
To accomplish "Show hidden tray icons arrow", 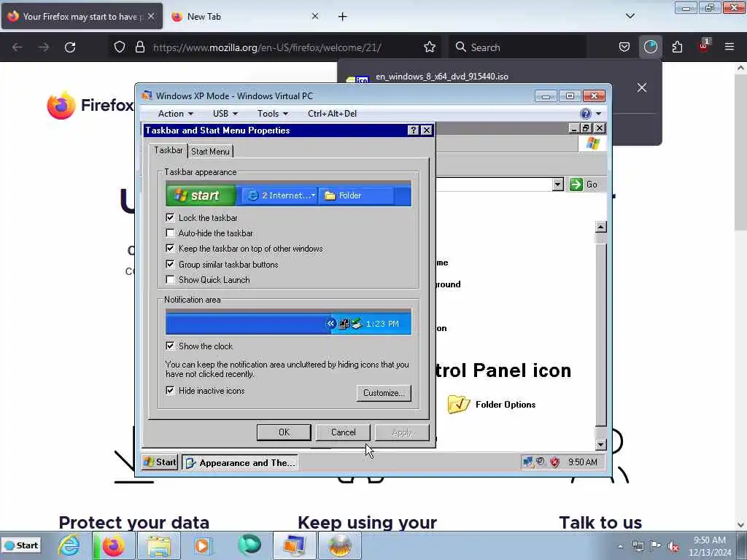I will (620, 546).
